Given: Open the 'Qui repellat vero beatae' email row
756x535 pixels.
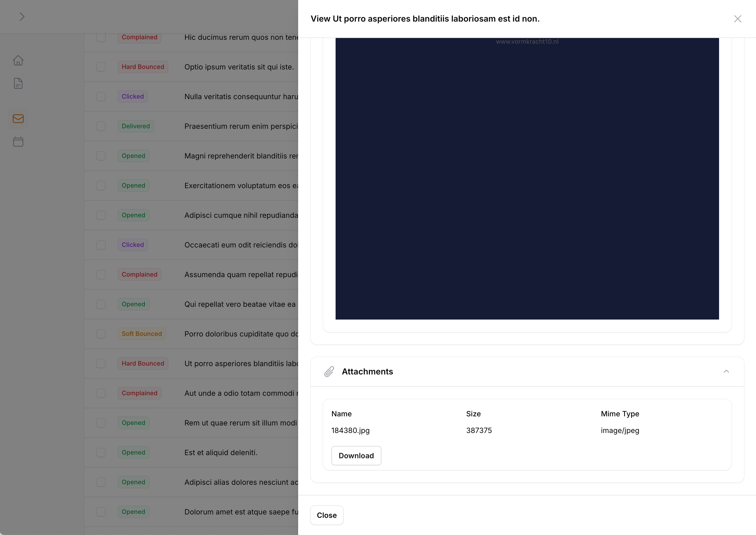Looking at the screenshot, I should click(x=240, y=304).
